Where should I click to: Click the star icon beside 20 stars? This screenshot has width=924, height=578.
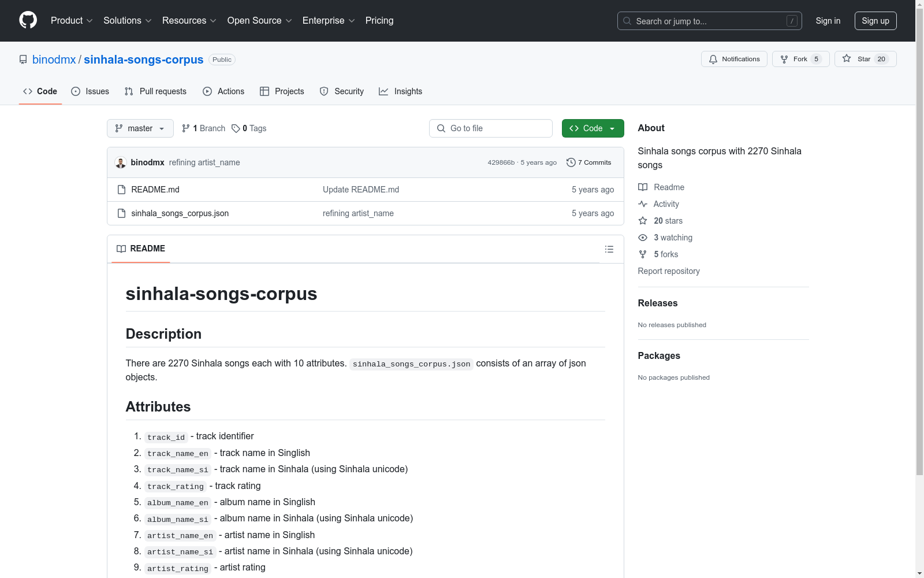click(x=643, y=221)
